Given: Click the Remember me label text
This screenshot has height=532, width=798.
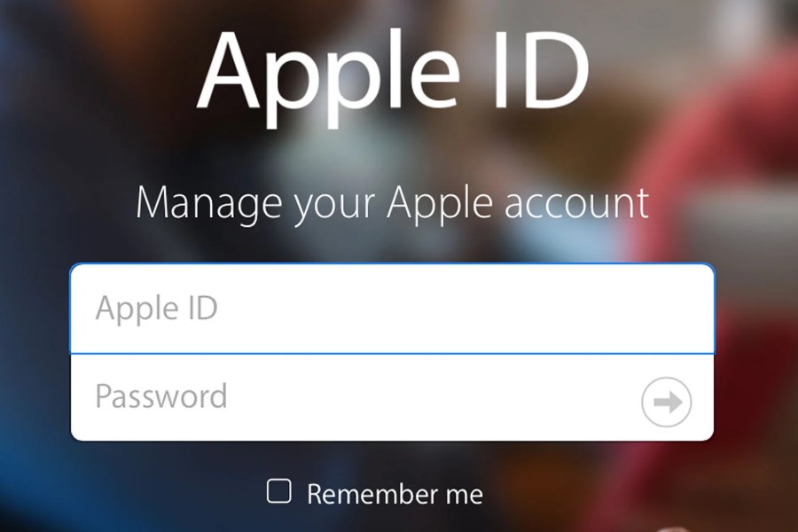Looking at the screenshot, I should [x=395, y=495].
